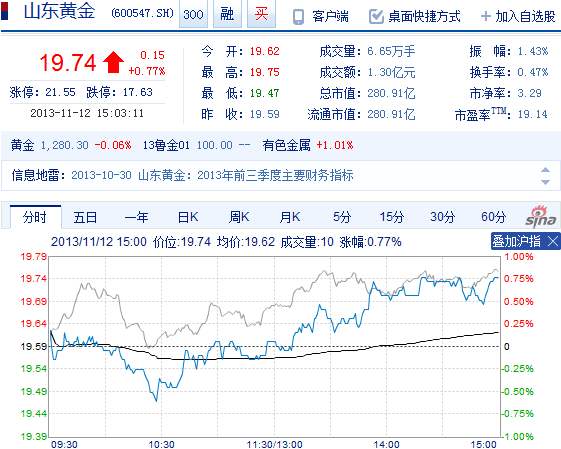Click the 成交量 6.65万手 value
Screen dimensions: 561x449
(x=391, y=51)
